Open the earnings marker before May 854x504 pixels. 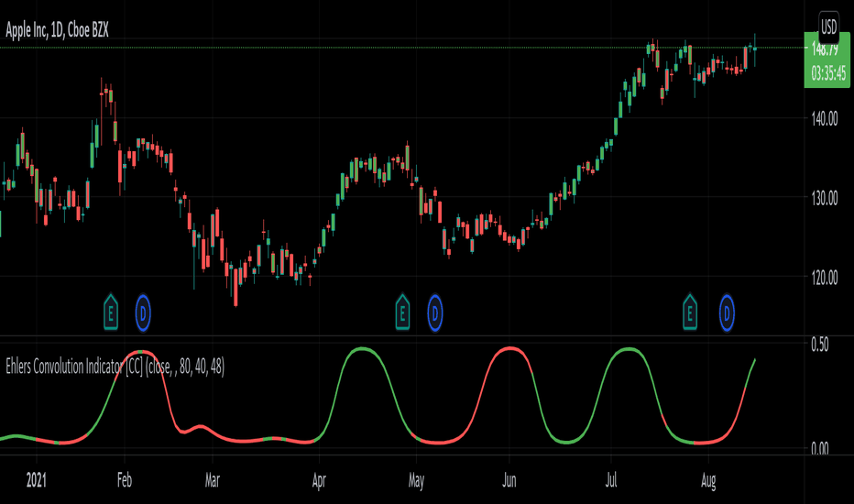click(x=402, y=312)
